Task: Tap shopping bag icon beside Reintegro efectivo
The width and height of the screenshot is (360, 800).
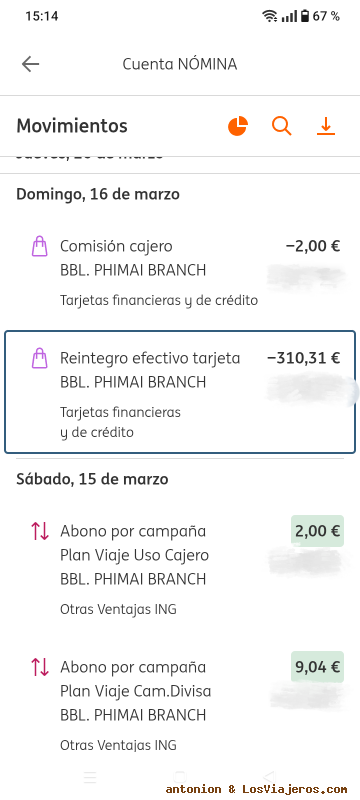Action: coord(40,358)
